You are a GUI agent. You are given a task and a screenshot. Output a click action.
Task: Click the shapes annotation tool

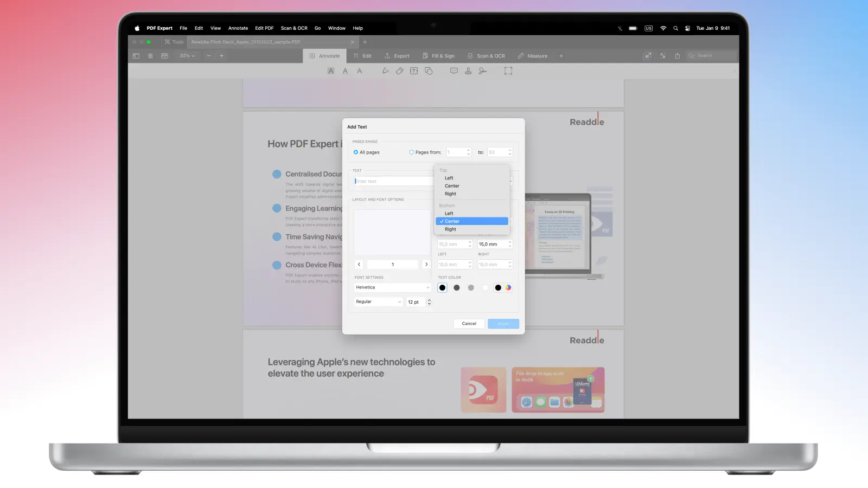pos(429,71)
